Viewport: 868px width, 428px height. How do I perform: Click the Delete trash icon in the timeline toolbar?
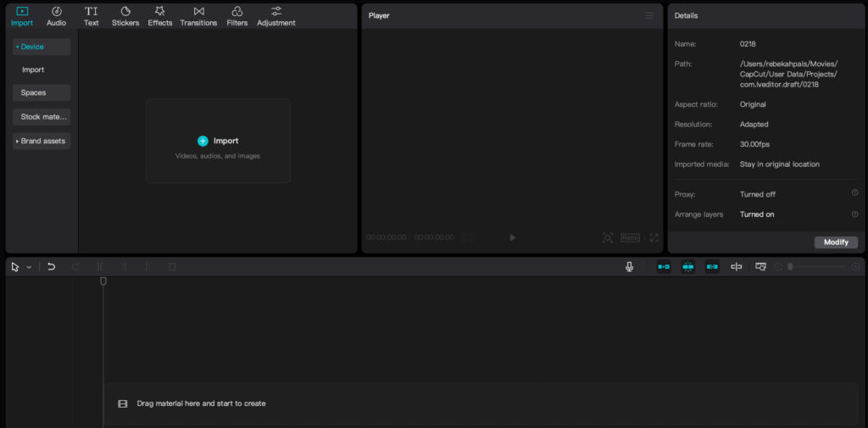172,267
